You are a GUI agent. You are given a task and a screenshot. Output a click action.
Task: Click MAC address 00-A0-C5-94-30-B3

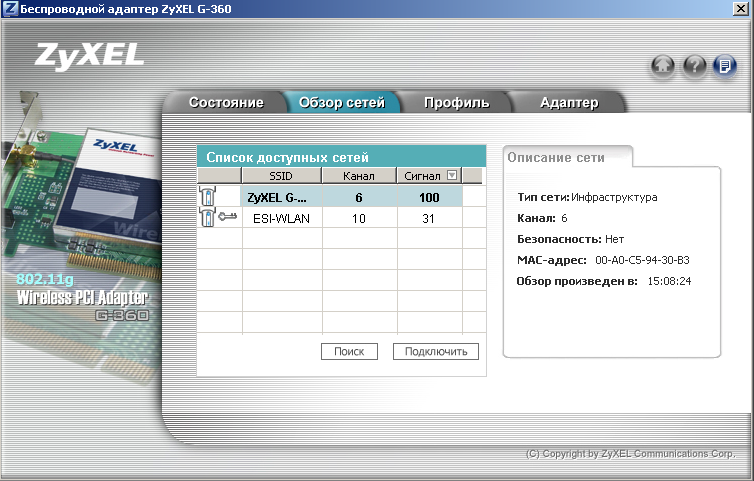642,260
